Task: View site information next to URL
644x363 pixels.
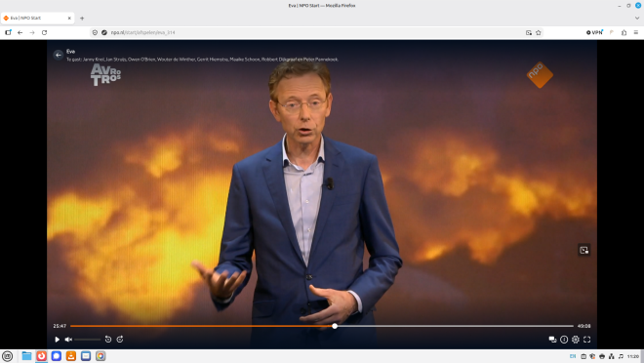Action: point(104,32)
